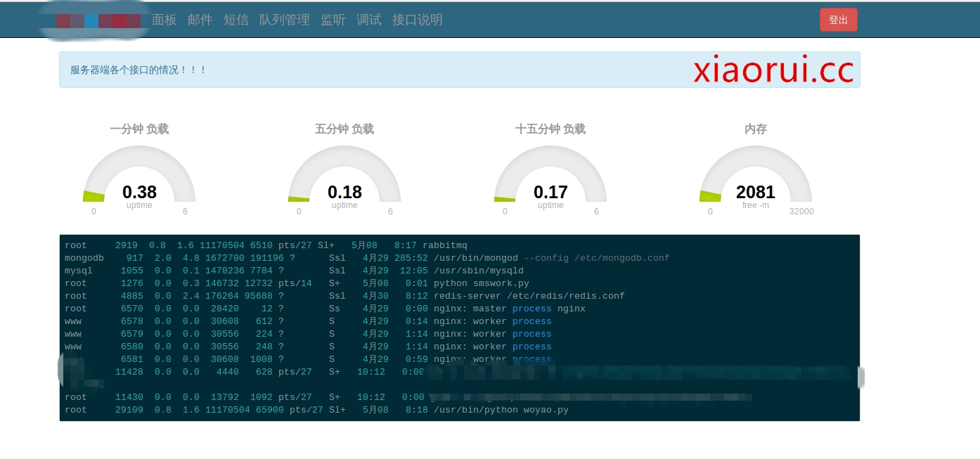Open the 面板 navigation item
The width and height of the screenshot is (980, 459).
pos(164,20)
